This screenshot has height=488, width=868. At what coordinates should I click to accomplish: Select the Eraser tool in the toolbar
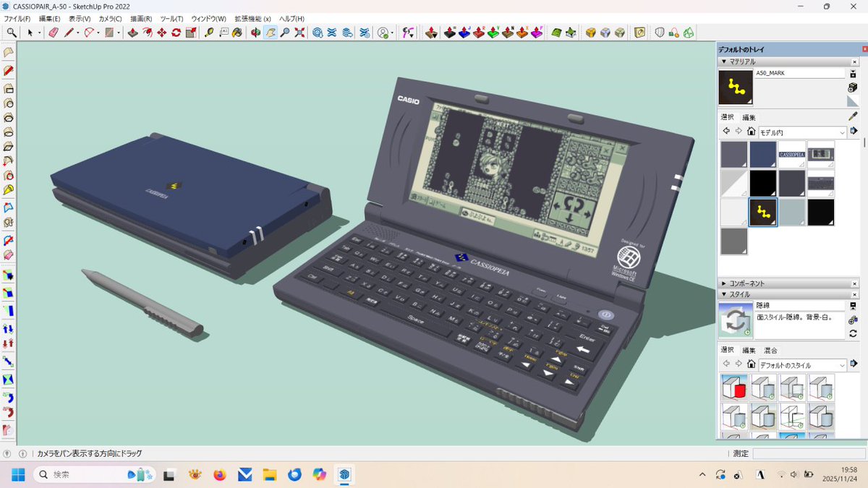pyautogui.click(x=54, y=33)
